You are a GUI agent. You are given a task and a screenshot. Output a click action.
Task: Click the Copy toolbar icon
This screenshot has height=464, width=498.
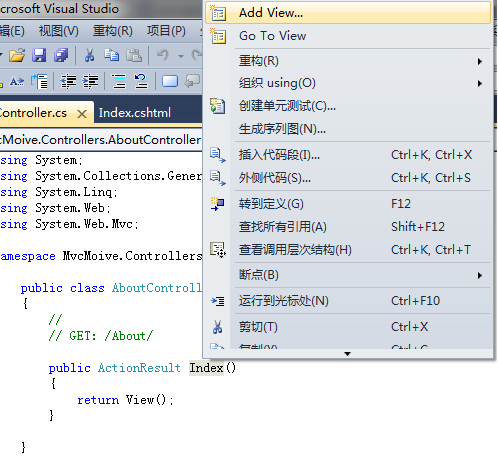111,55
